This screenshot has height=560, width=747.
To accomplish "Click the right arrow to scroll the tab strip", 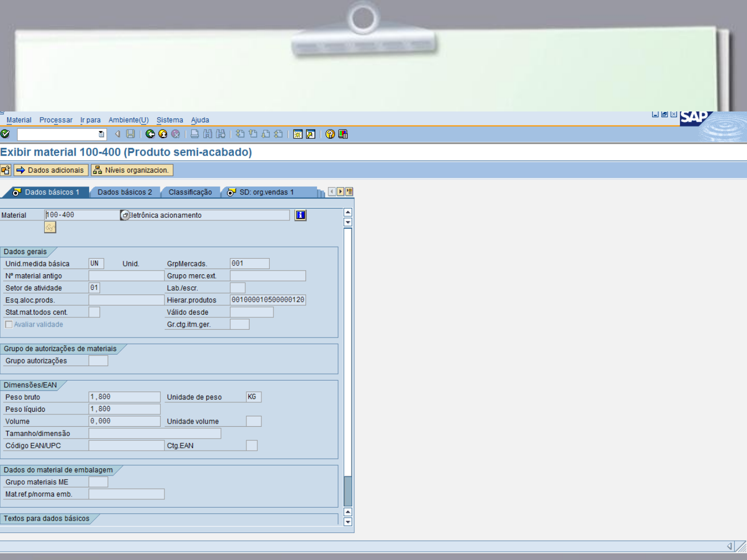I will click(339, 191).
